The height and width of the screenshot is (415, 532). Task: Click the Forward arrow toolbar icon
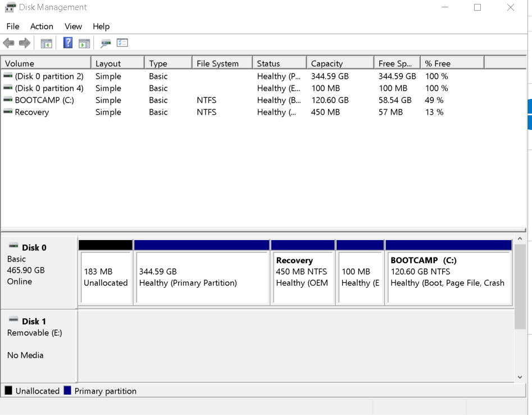[x=24, y=43]
